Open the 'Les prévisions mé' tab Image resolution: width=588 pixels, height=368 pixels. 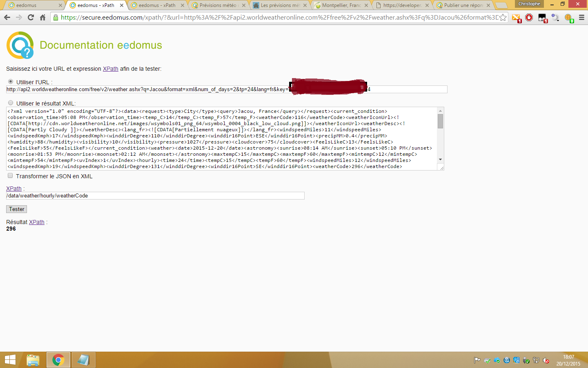pos(280,5)
